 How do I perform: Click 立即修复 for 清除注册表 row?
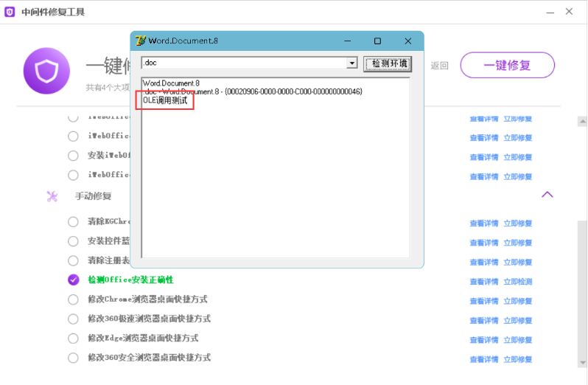[x=517, y=263]
